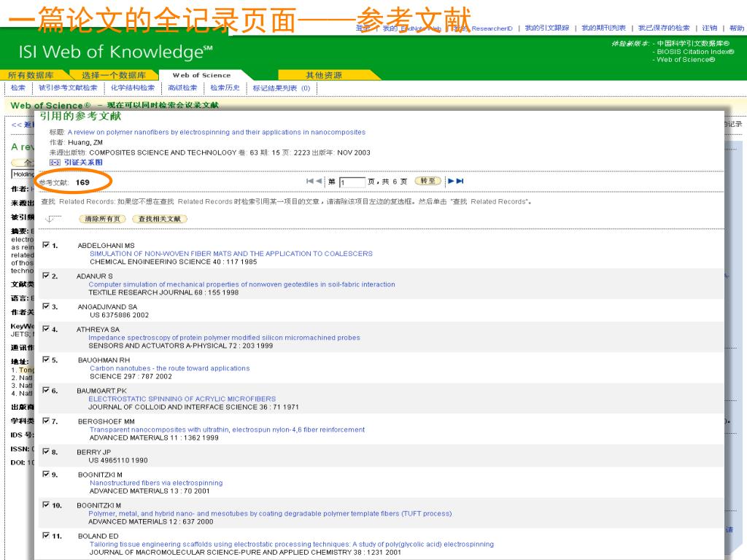Uncheck reference 3 ANGADJIVAND SA

pyautogui.click(x=46, y=306)
